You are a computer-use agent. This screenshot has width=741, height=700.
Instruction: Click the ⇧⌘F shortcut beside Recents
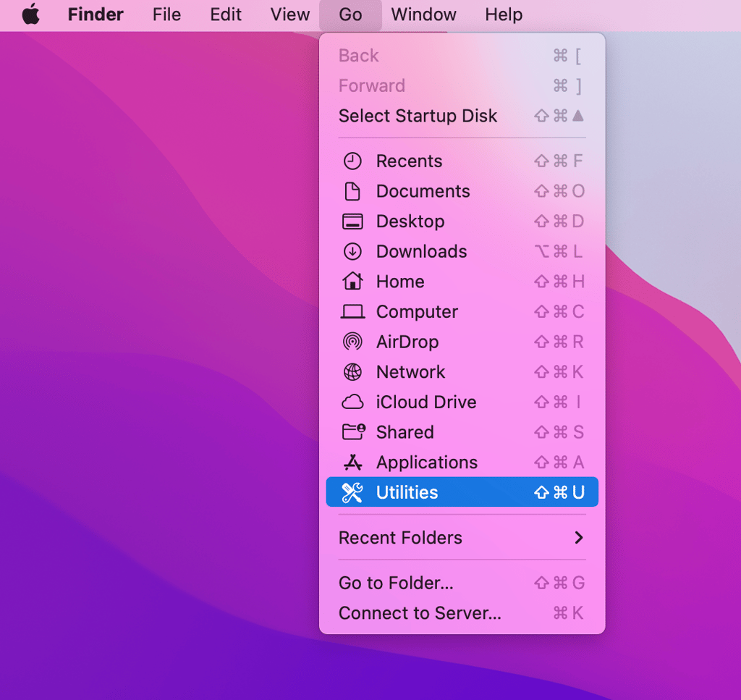(x=559, y=161)
